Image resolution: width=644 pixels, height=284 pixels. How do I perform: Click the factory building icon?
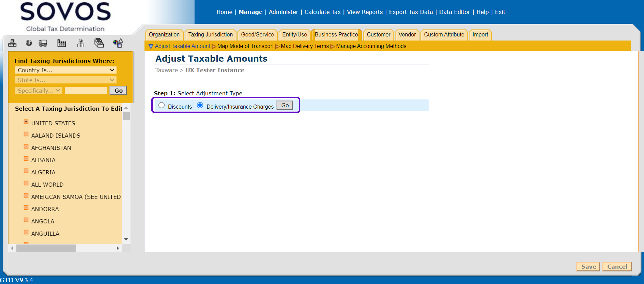[x=61, y=43]
